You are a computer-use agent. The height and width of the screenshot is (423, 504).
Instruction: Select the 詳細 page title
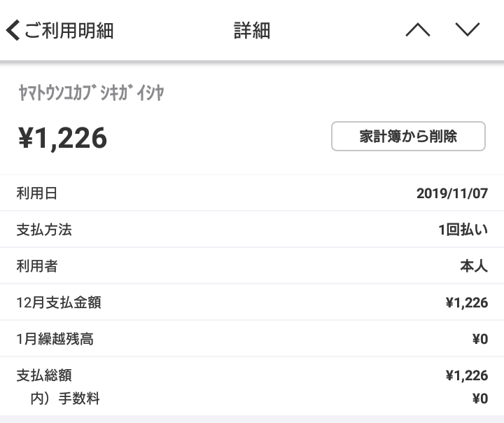click(252, 31)
